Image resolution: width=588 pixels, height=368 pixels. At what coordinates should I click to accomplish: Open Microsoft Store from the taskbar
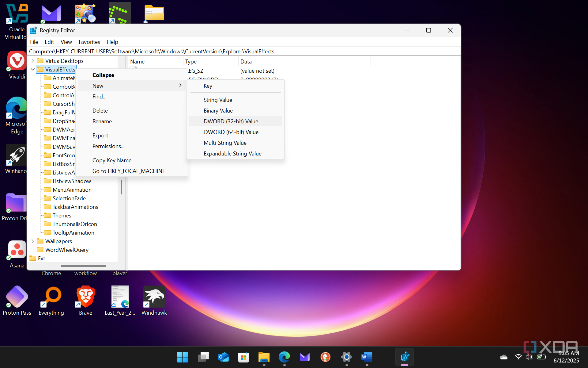pyautogui.click(x=243, y=357)
